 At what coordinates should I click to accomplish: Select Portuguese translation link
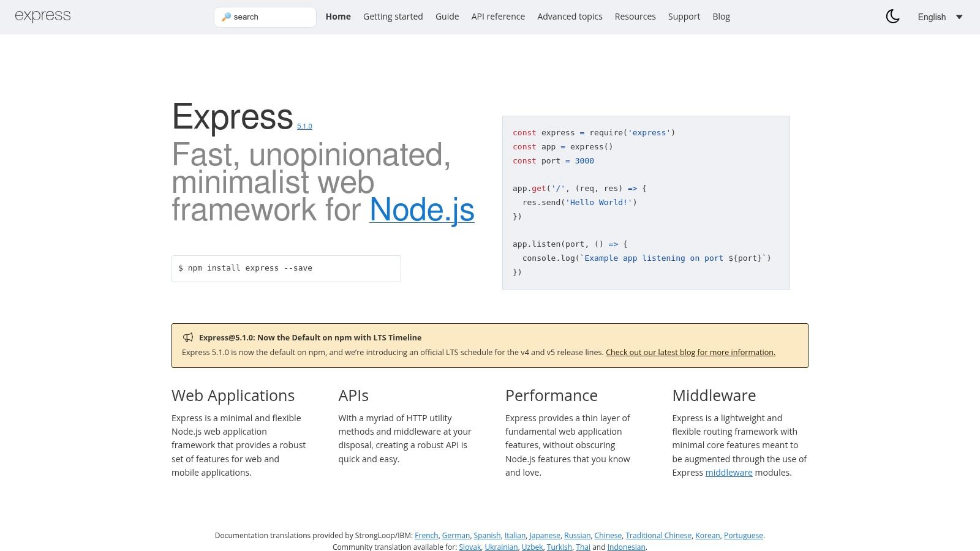744,535
